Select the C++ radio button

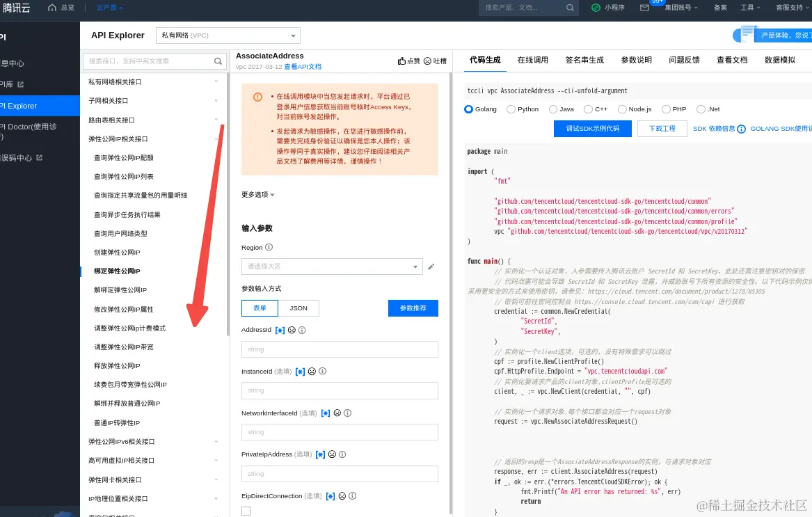click(588, 109)
